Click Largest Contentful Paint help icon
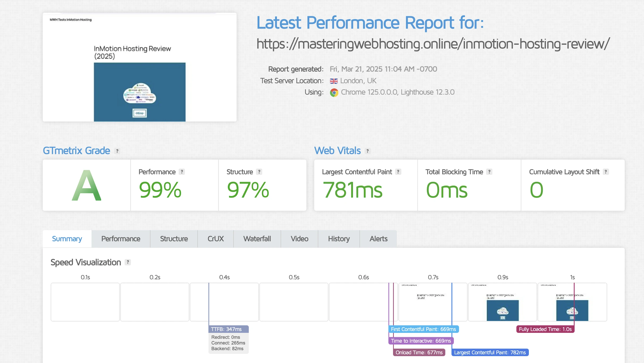This screenshot has width=644, height=363. click(398, 172)
